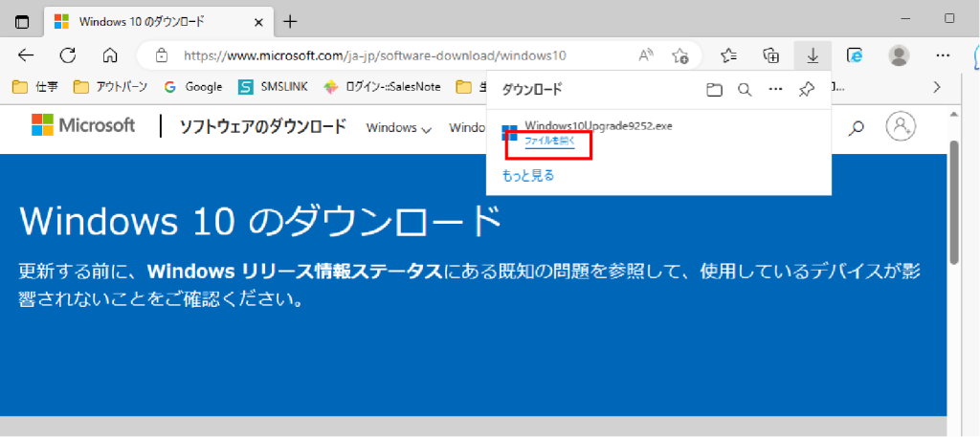Image resolution: width=980 pixels, height=437 pixels.
Task: Click the scrollbar up arrow
Action: pyautogui.click(x=954, y=114)
